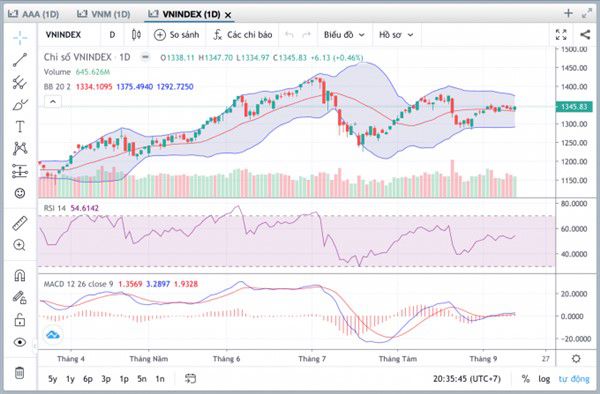Hide all drawings with the eye icon
Image resolution: width=600 pixels, height=394 pixels.
pos(20,342)
